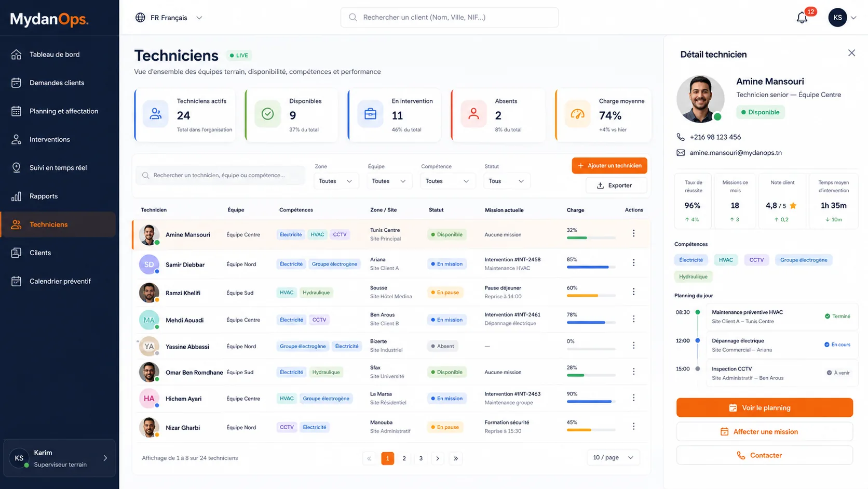
Task: Open the Statut filter dropdown
Action: tap(507, 181)
